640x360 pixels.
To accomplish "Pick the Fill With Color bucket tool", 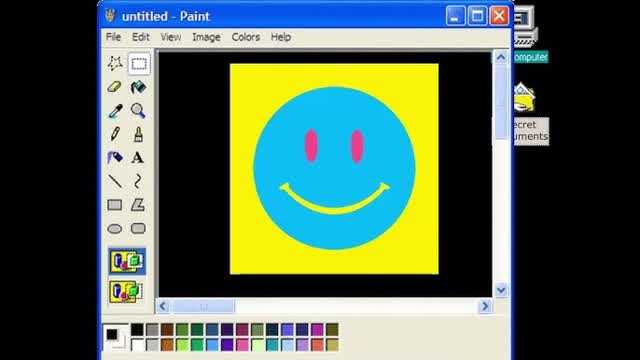I will (x=138, y=87).
